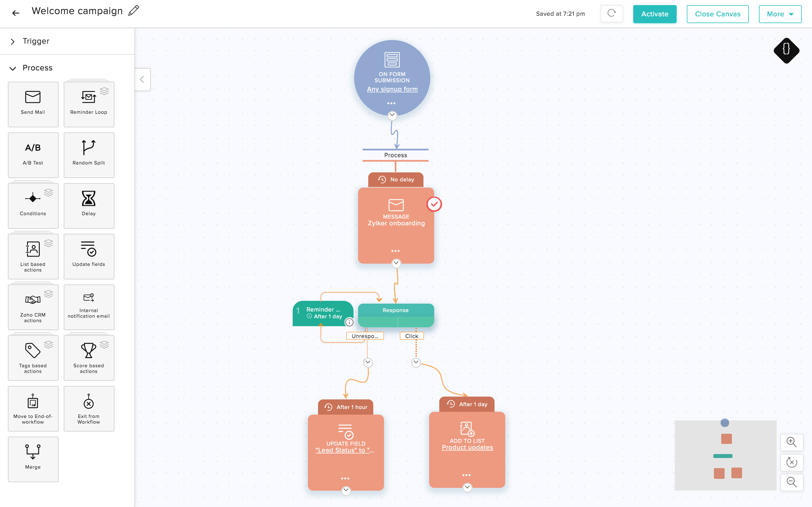This screenshot has width=812, height=507.
Task: Open the More dropdown menu
Action: [780, 14]
